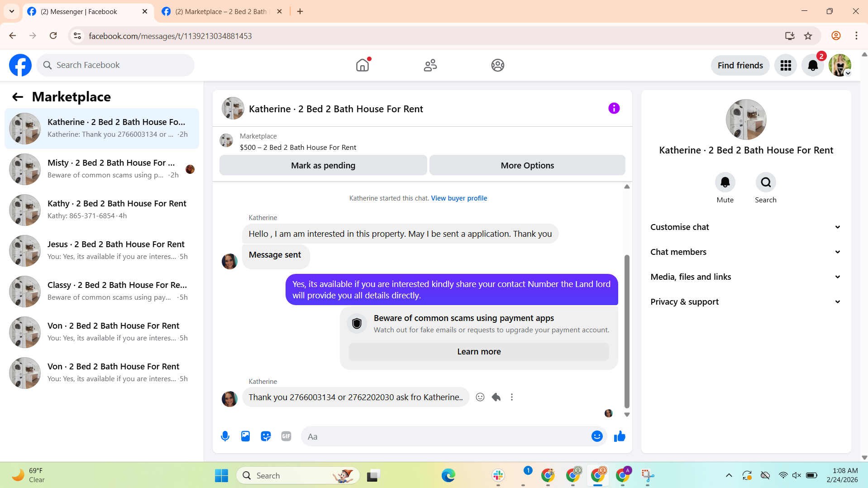Click the Find friends button

click(x=740, y=66)
